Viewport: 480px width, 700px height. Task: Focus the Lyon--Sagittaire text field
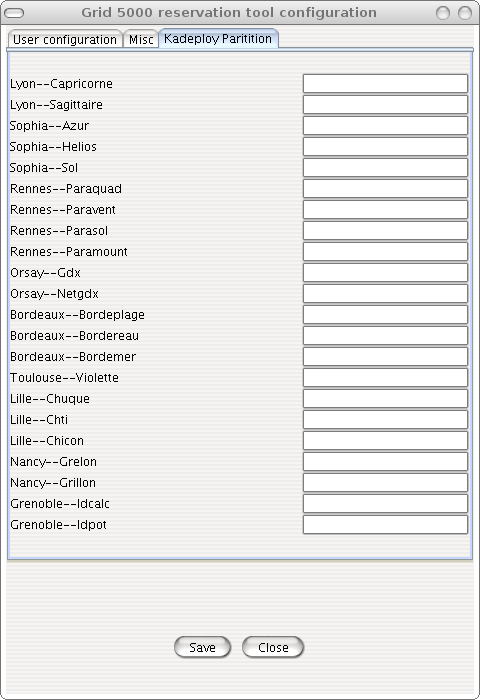click(385, 104)
